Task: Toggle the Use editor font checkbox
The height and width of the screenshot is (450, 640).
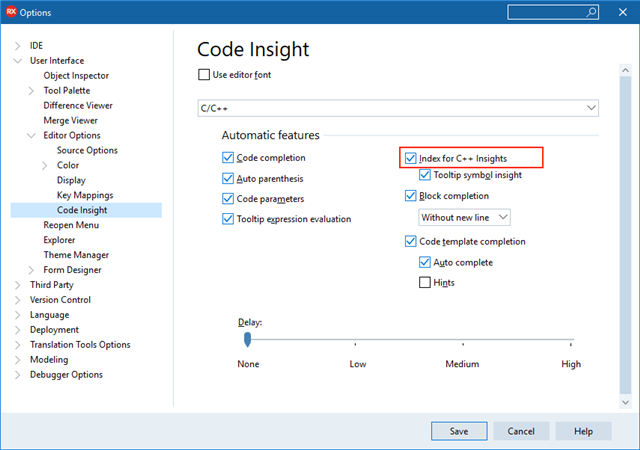Action: point(204,75)
